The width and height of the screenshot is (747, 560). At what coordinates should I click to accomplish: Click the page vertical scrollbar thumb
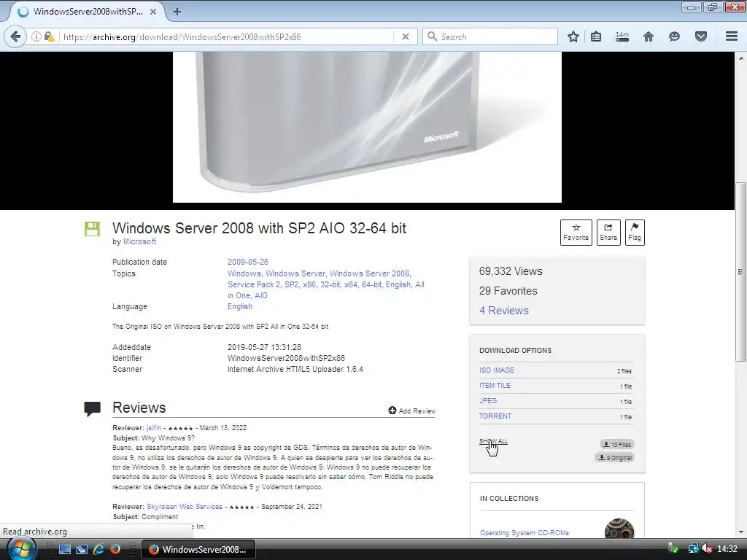tap(740, 272)
